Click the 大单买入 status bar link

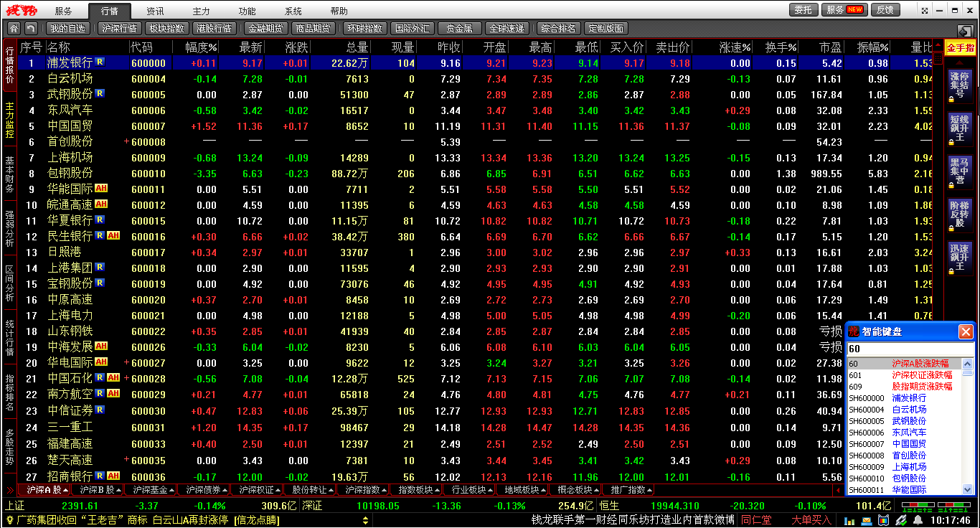(811, 520)
